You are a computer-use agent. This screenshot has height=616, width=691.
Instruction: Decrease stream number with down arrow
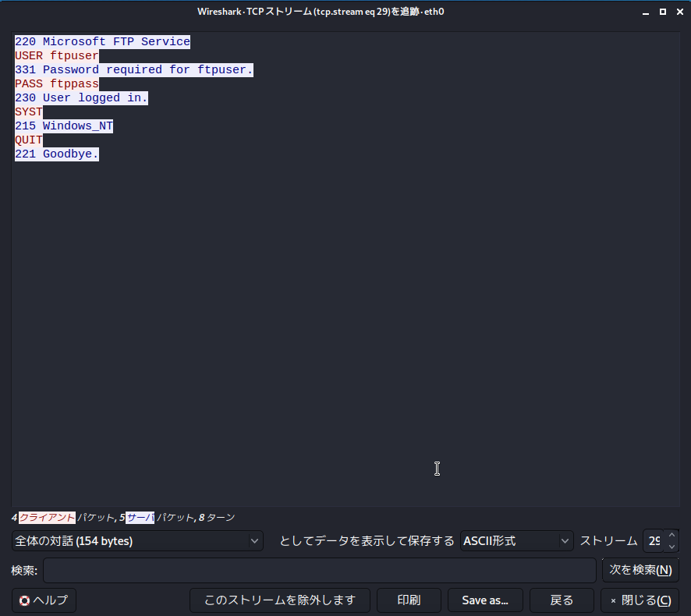click(x=672, y=547)
